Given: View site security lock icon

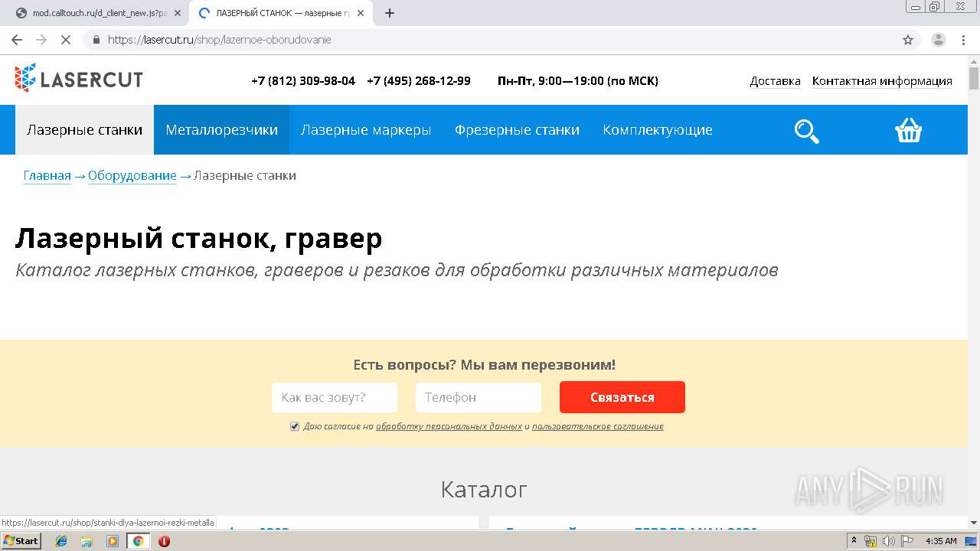Looking at the screenshot, I should (96, 40).
